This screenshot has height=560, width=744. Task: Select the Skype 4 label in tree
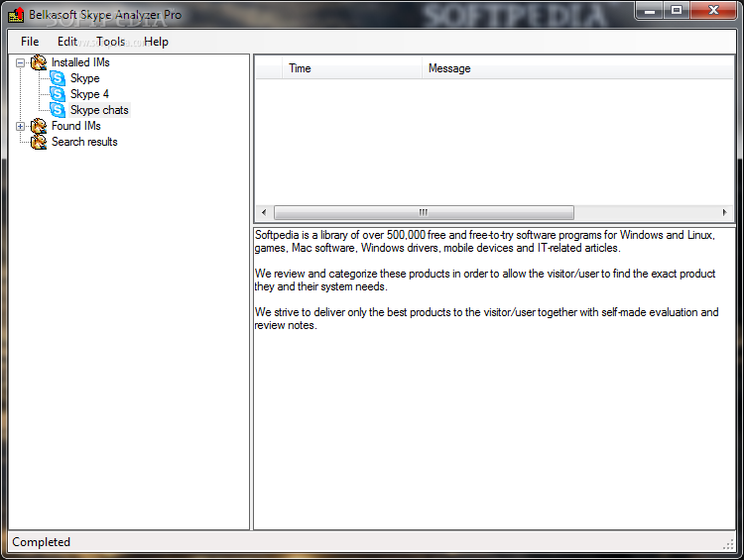(89, 94)
